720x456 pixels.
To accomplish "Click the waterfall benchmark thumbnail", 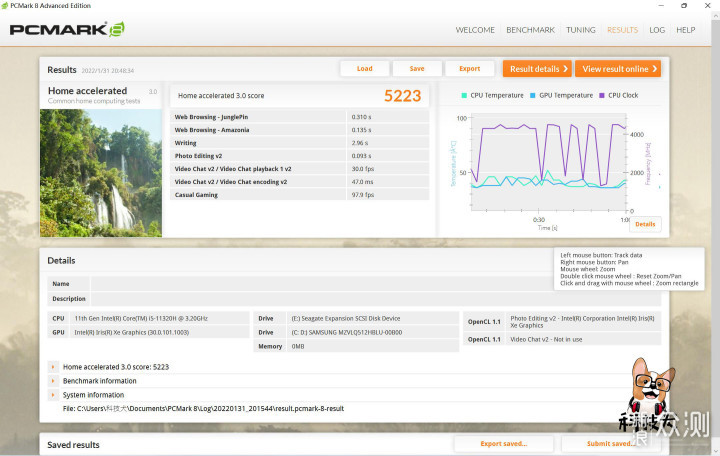I will tap(101, 173).
